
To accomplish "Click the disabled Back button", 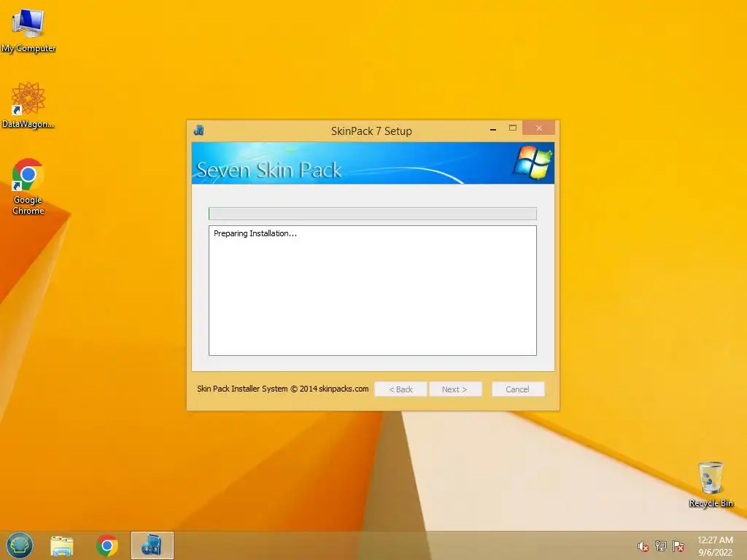I will click(400, 389).
